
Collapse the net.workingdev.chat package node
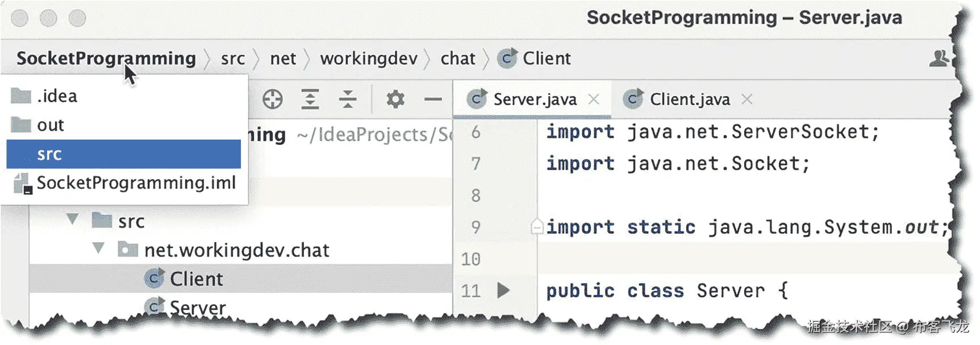(x=99, y=249)
